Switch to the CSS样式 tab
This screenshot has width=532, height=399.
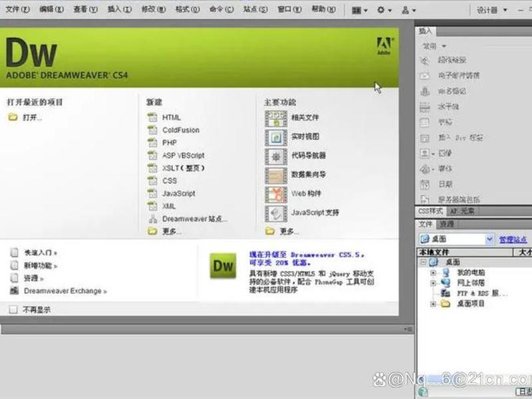pyautogui.click(x=430, y=211)
